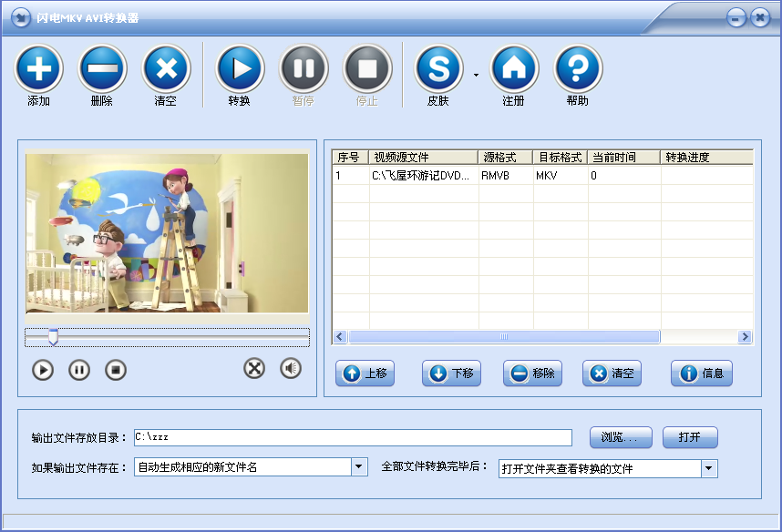782x532 pixels.
Task: Click the 清空 toolbar X icon
Action: tap(166, 68)
